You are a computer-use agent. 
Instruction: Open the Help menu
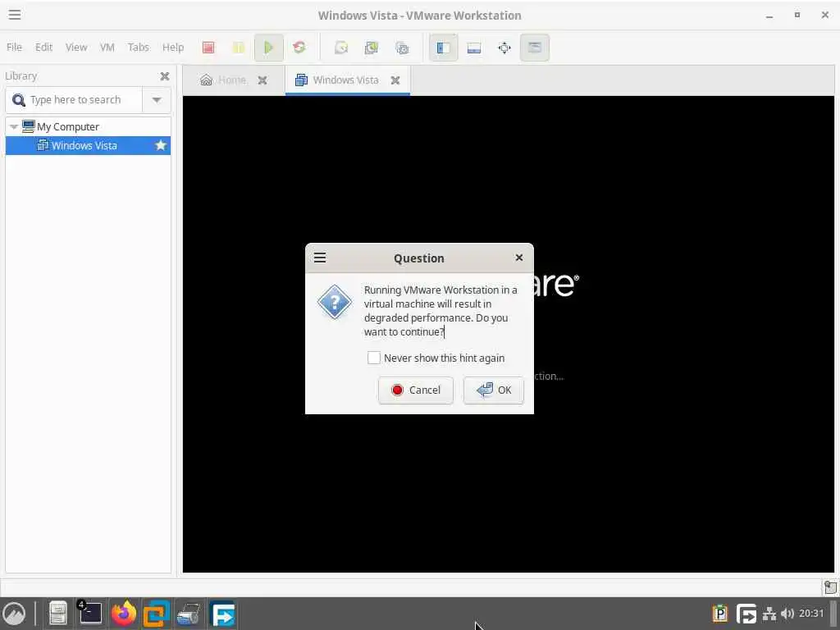click(173, 47)
